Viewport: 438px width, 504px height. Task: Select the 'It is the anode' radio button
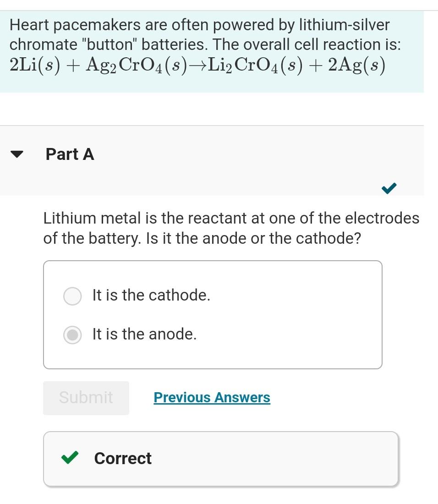72,335
